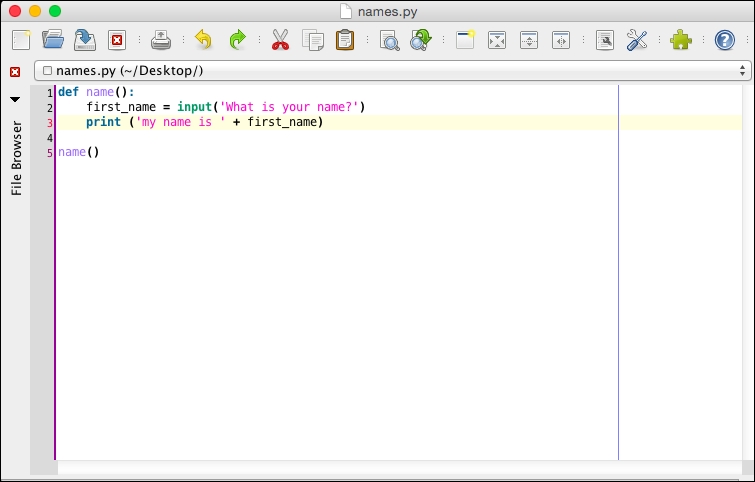
Task: Click the vertical scrollbar at the right of editor
Action: coord(747,272)
